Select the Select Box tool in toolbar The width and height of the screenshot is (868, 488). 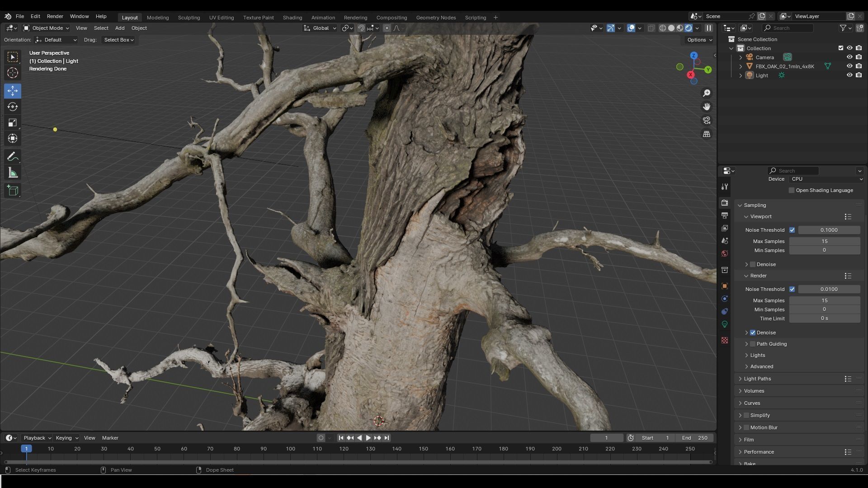click(13, 57)
